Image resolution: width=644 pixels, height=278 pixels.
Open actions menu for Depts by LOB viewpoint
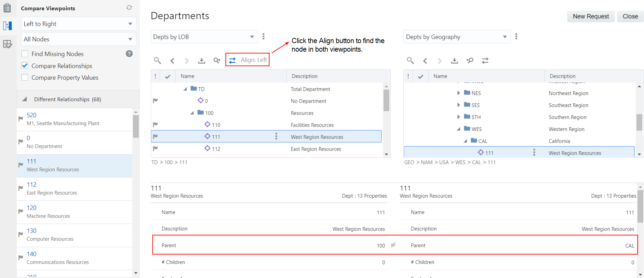tap(263, 36)
